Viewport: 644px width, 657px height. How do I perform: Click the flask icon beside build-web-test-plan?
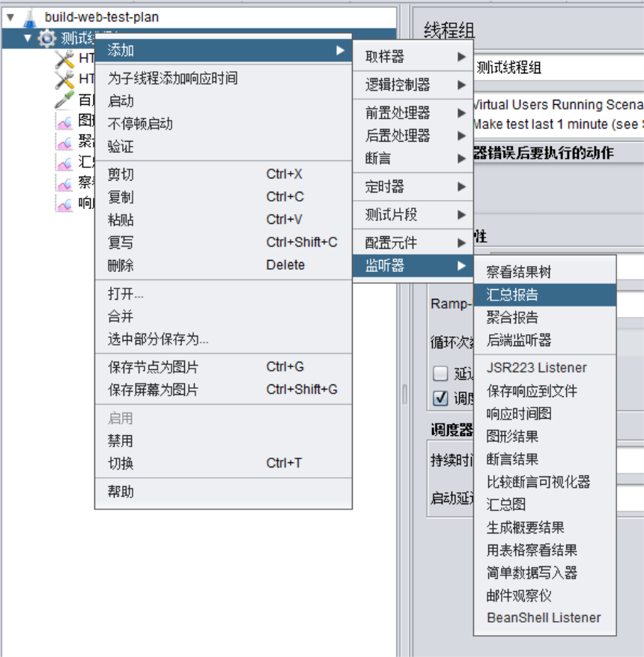click(x=30, y=16)
